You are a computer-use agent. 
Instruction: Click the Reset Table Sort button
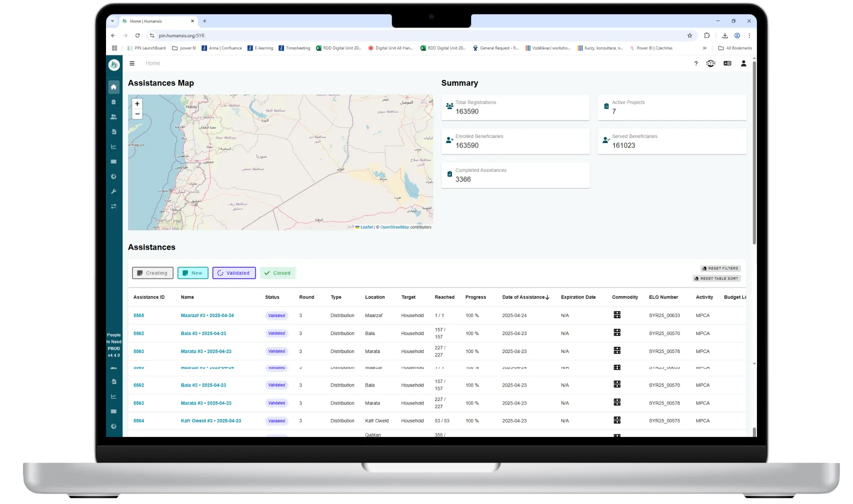(x=716, y=278)
